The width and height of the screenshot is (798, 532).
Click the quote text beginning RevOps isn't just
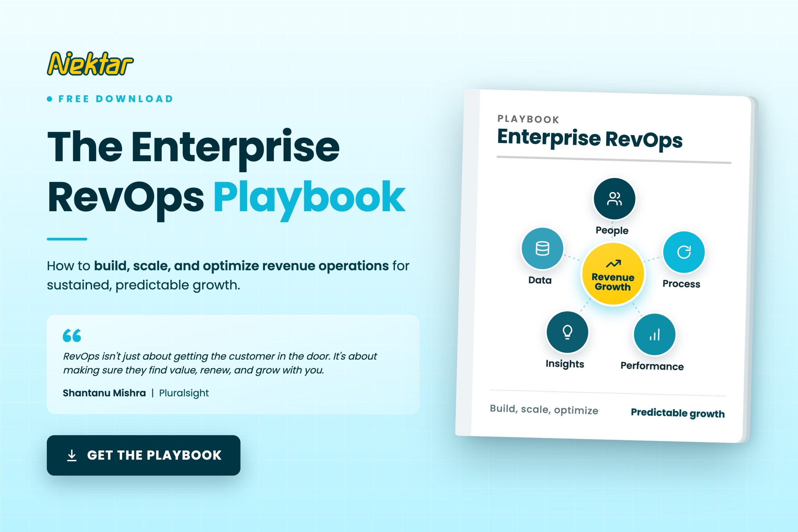coord(220,363)
